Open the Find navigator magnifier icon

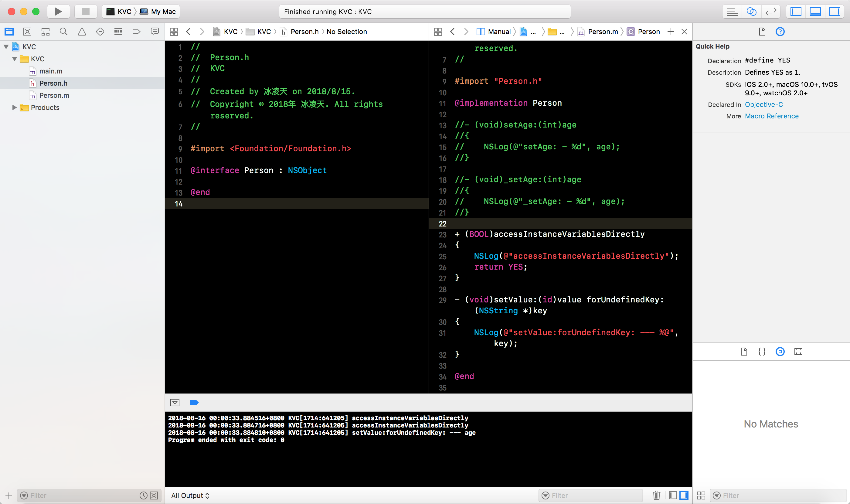pos(63,32)
